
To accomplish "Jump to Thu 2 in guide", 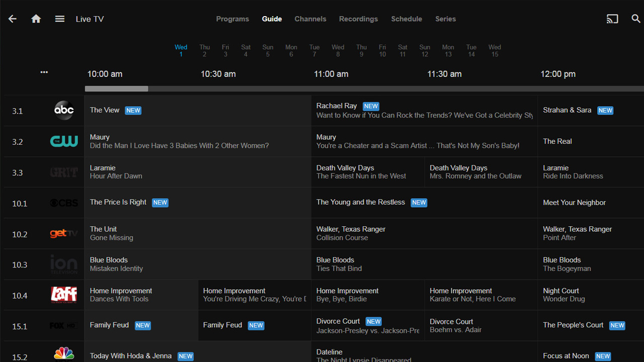I will point(204,51).
